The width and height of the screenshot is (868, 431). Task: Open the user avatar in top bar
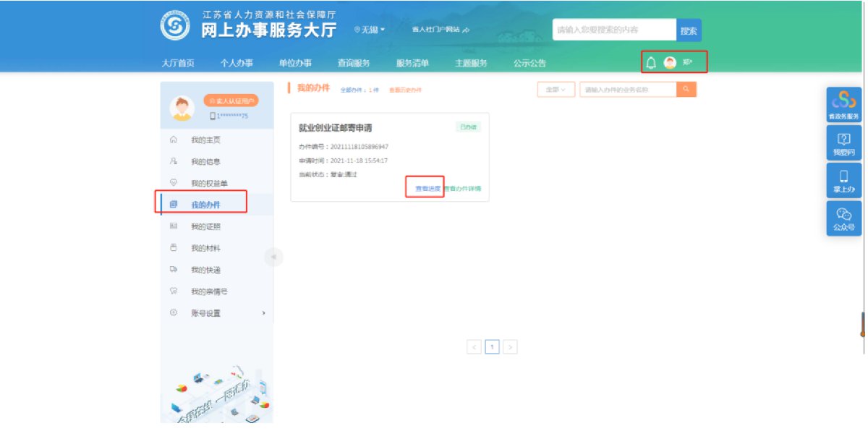click(670, 63)
